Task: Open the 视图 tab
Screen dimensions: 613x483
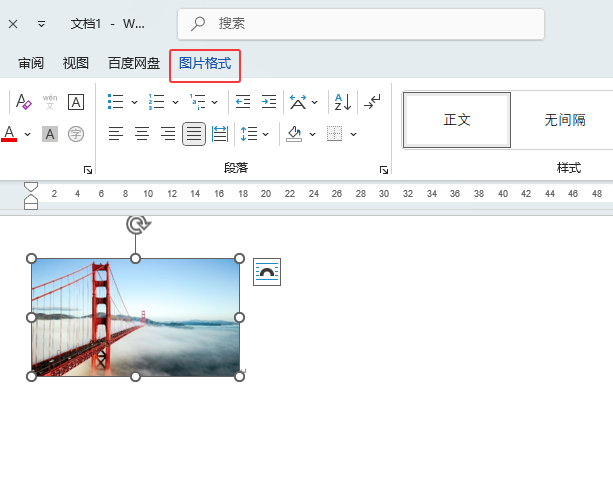Action: pos(75,63)
